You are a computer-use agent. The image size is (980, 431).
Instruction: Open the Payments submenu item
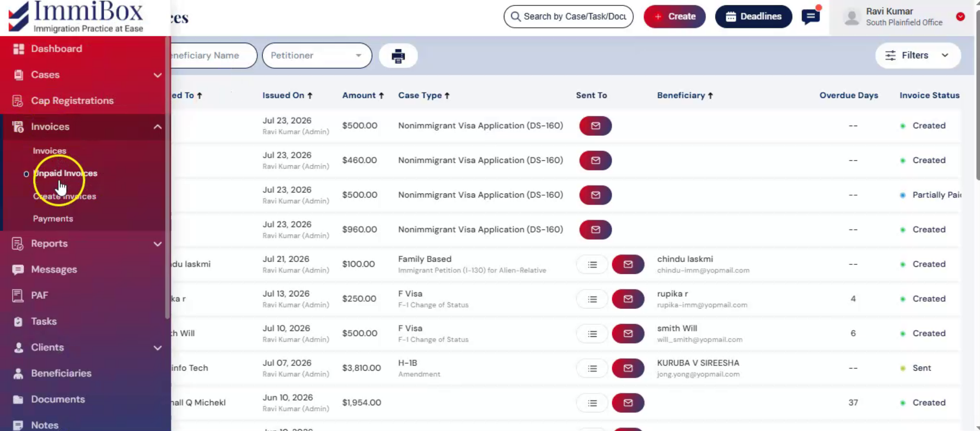pyautogui.click(x=53, y=219)
